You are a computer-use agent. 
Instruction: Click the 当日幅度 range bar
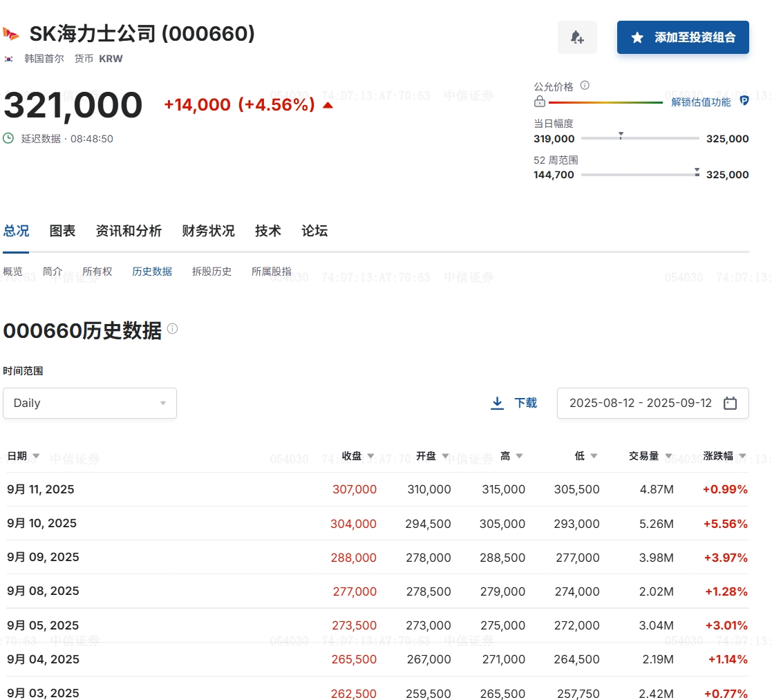point(640,138)
